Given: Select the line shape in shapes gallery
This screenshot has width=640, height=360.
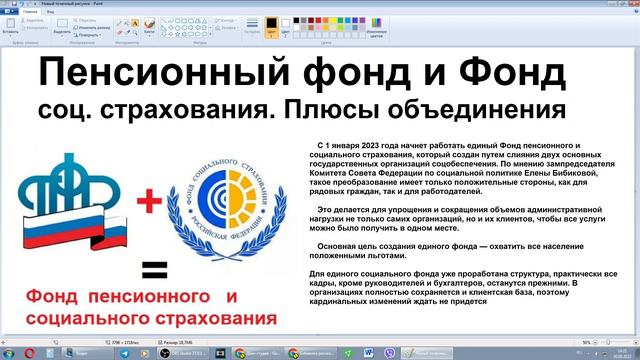Looking at the screenshot, I should [164, 20].
